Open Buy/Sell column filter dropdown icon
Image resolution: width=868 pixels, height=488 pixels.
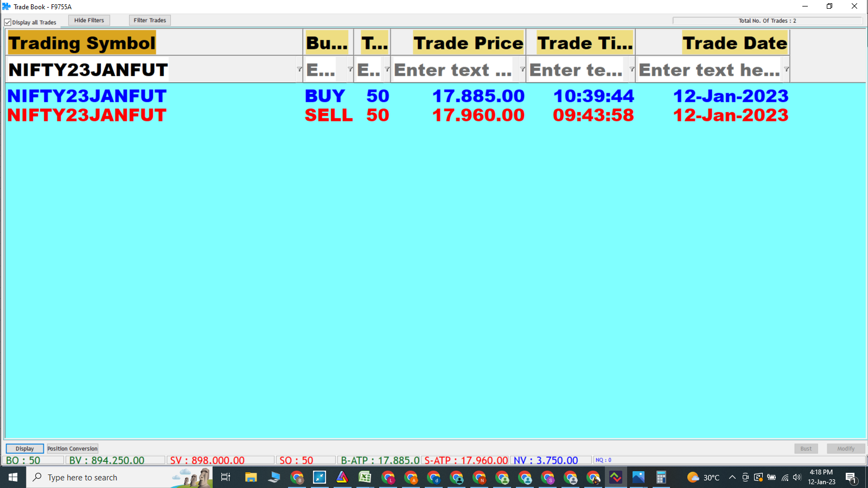click(x=350, y=69)
